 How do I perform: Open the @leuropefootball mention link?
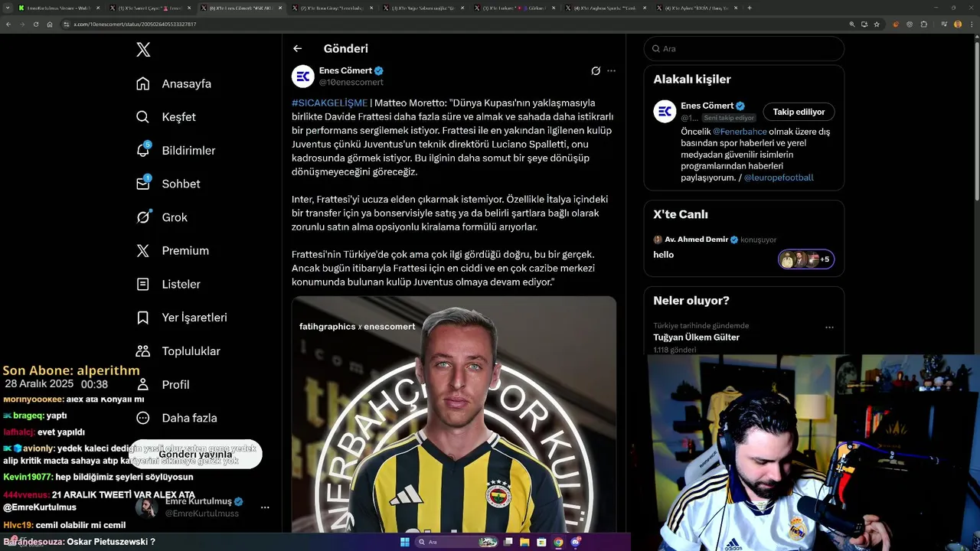click(x=779, y=178)
